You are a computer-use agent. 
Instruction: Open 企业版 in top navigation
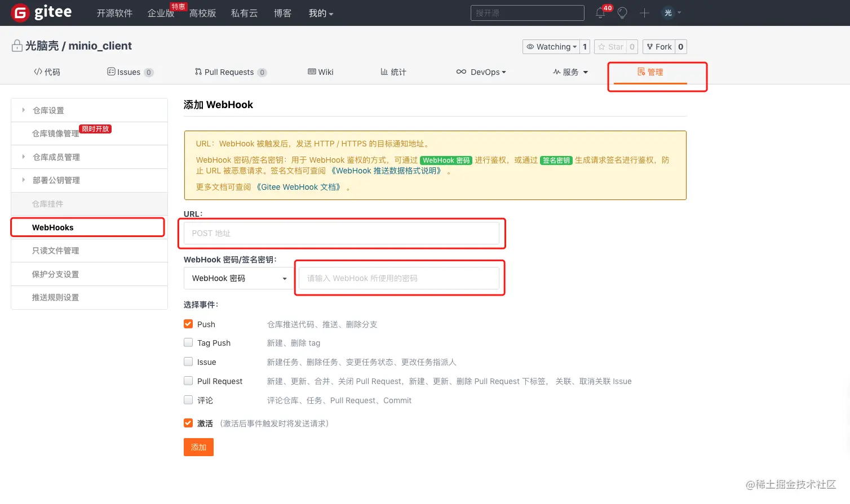[161, 13]
